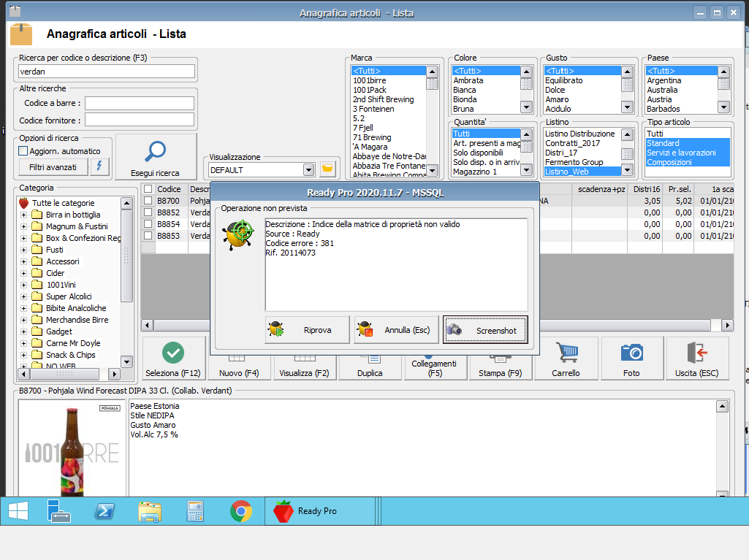749x560 pixels.
Task: Click the Cider folder icon
Action: tap(37, 273)
